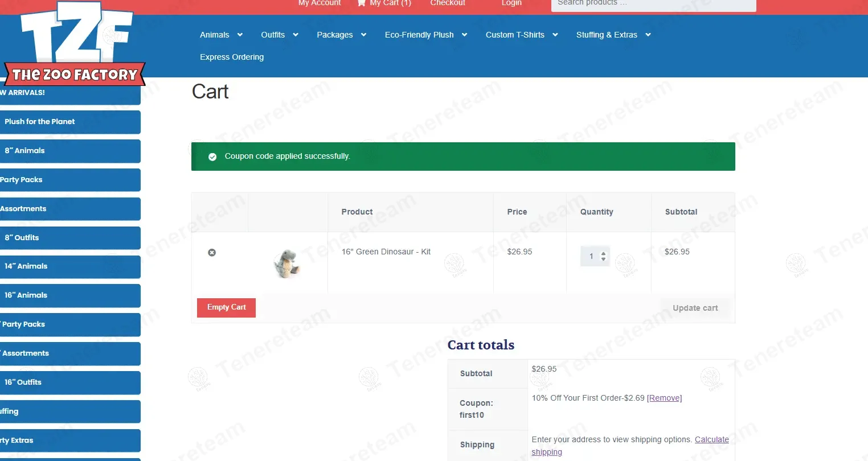Focus the Search products field
The width and height of the screenshot is (868, 461).
coord(653,5)
